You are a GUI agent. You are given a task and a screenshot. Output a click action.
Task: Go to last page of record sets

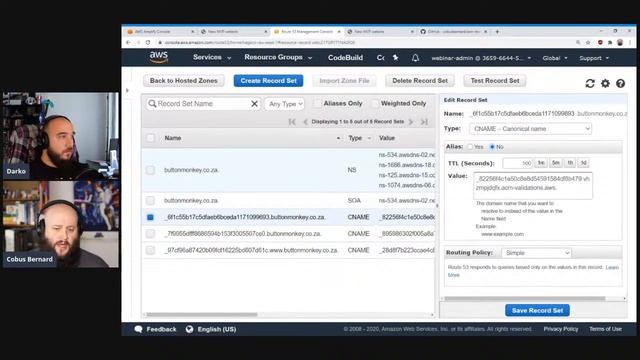pos(424,122)
